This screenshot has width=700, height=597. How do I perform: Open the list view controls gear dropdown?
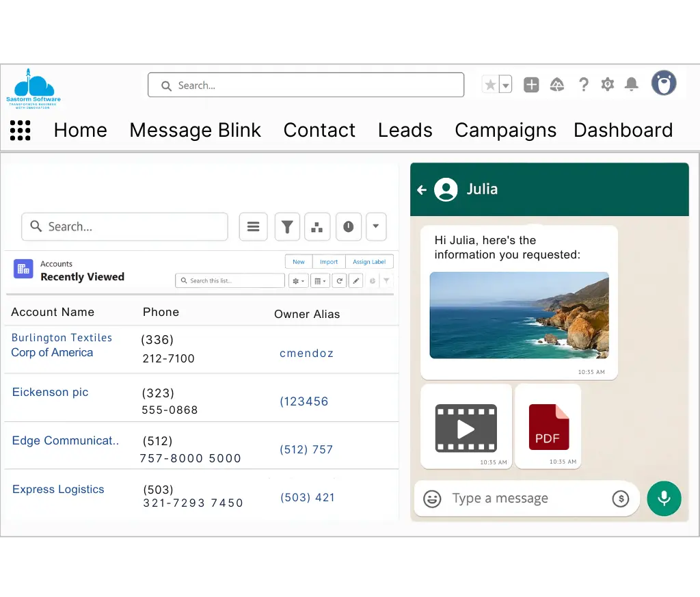(x=298, y=280)
